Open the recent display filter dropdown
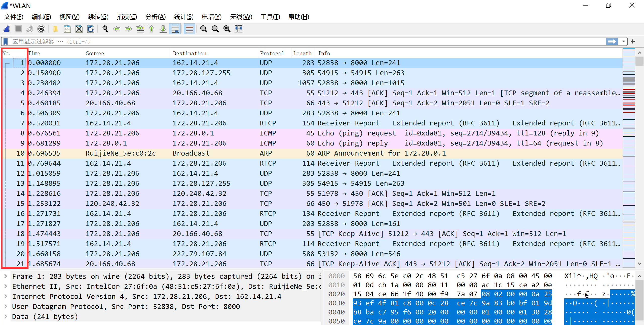 [x=624, y=41]
